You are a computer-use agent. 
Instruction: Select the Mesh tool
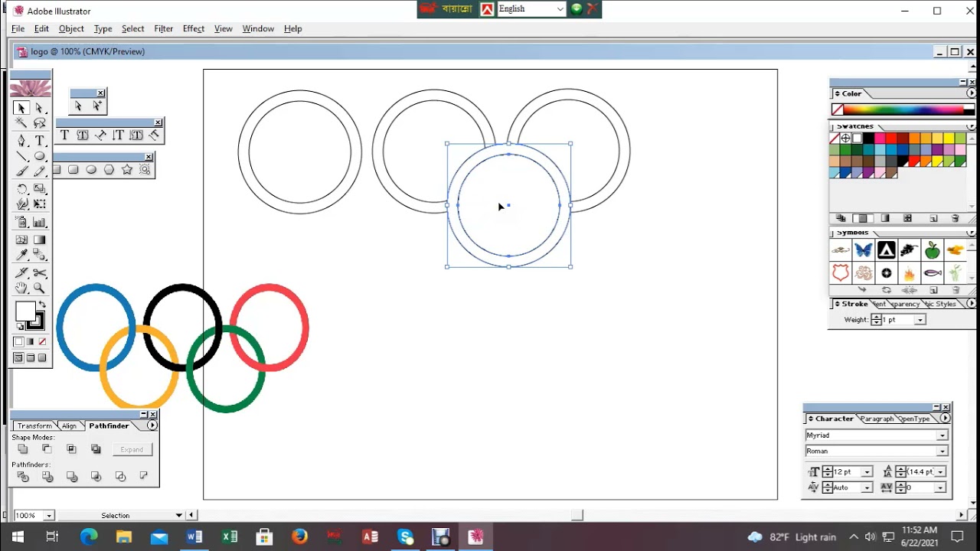pos(21,240)
